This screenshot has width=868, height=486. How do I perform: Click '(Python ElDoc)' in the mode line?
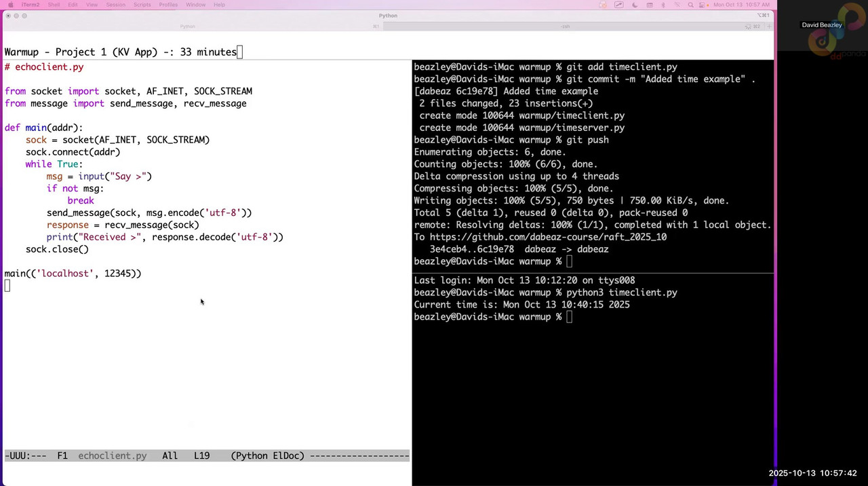click(268, 455)
